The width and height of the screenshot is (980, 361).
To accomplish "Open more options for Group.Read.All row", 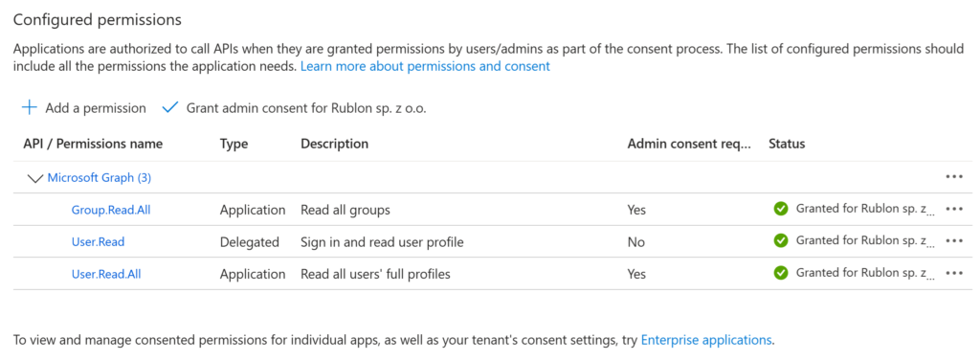I will (954, 210).
